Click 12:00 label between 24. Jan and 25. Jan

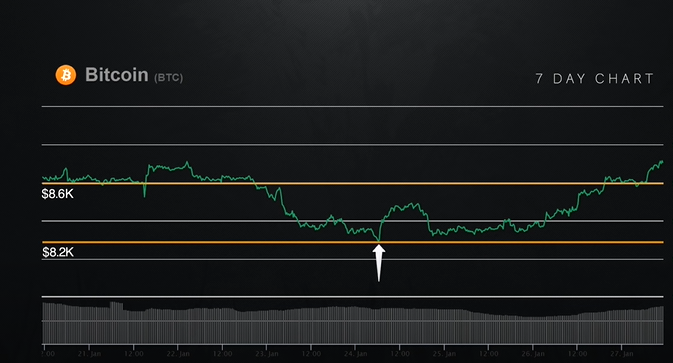click(400, 354)
